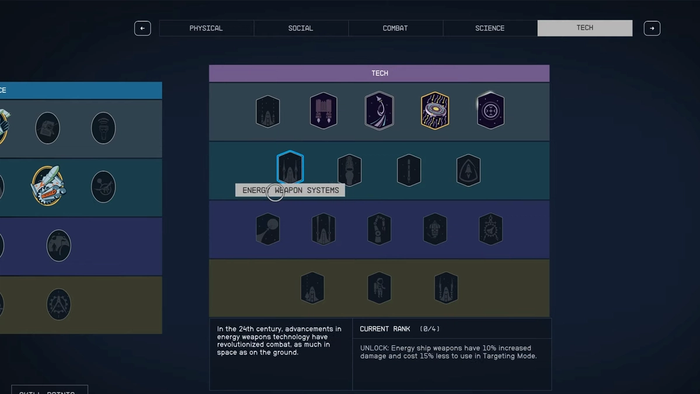700x394 pixels.
Task: Click the right arrow button after Tech
Action: click(x=652, y=29)
